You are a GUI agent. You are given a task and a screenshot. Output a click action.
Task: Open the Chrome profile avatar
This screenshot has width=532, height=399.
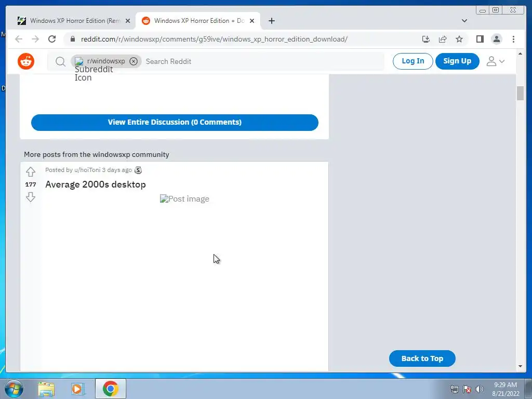click(497, 39)
